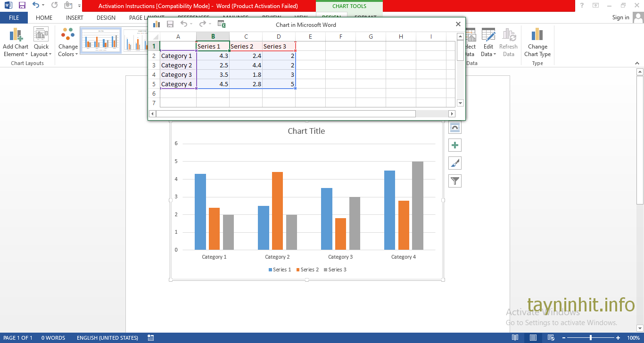Click Change Chart Type icon
Viewport: 644px width, 343px height.
coord(537,42)
